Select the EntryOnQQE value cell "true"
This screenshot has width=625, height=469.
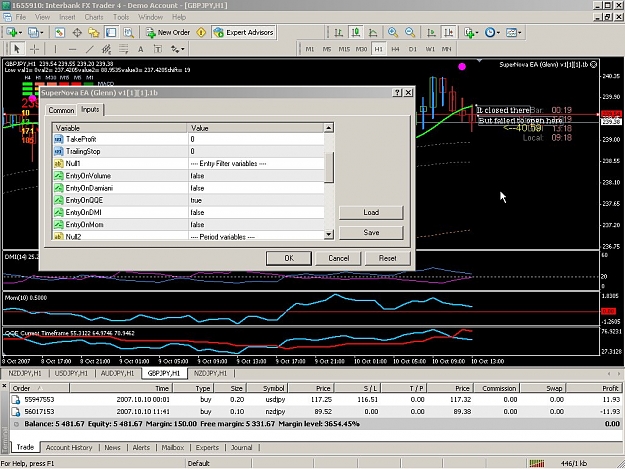pyautogui.click(x=256, y=200)
